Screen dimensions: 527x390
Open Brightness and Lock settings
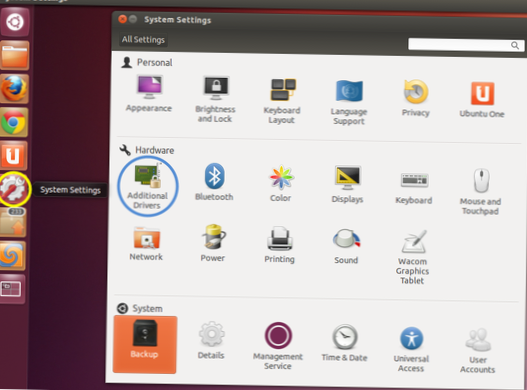[x=215, y=99]
